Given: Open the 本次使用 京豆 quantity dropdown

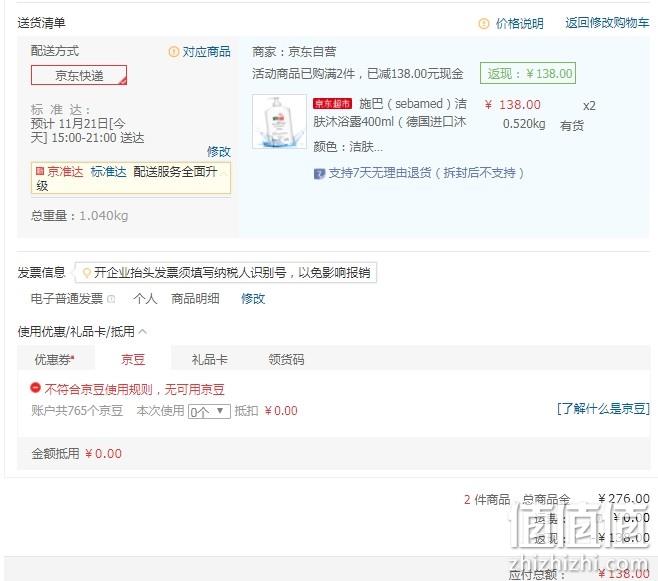Looking at the screenshot, I should pyautogui.click(x=209, y=411).
